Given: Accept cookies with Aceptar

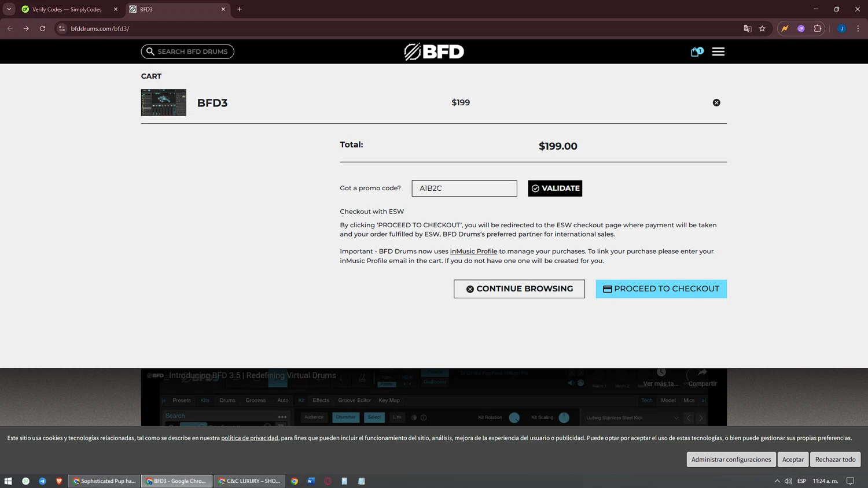Looking at the screenshot, I should point(793,459).
